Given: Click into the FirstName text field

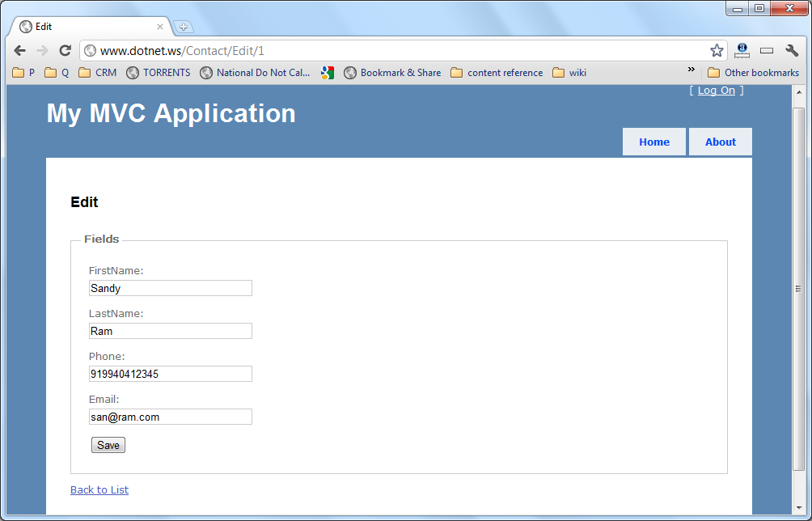Looking at the screenshot, I should (x=170, y=288).
